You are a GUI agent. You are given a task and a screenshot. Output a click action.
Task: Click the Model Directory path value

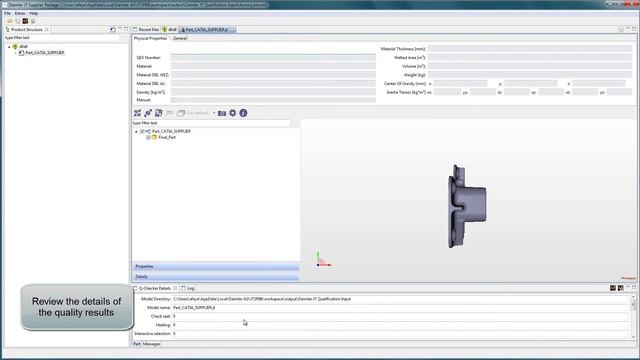[262, 299]
